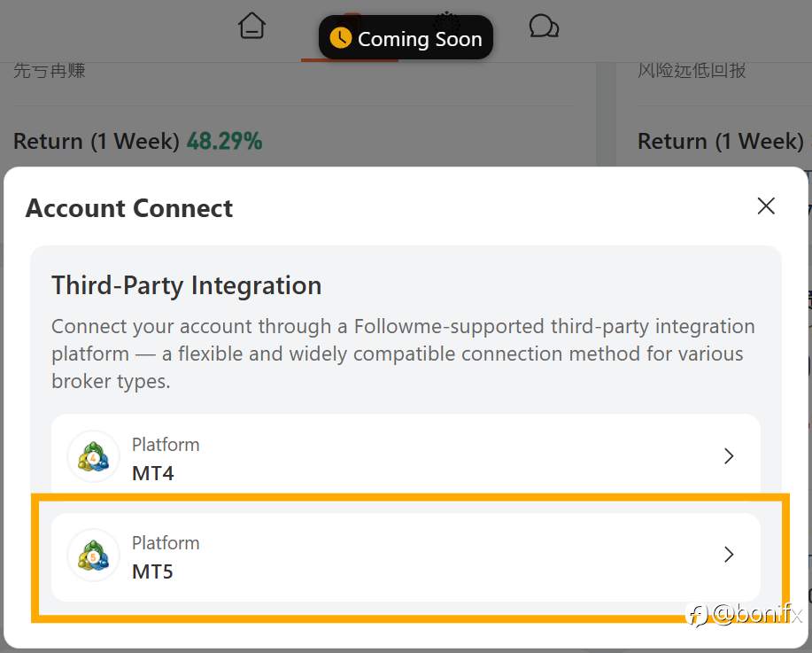Click the Third-Party Integration heading

coord(186,285)
